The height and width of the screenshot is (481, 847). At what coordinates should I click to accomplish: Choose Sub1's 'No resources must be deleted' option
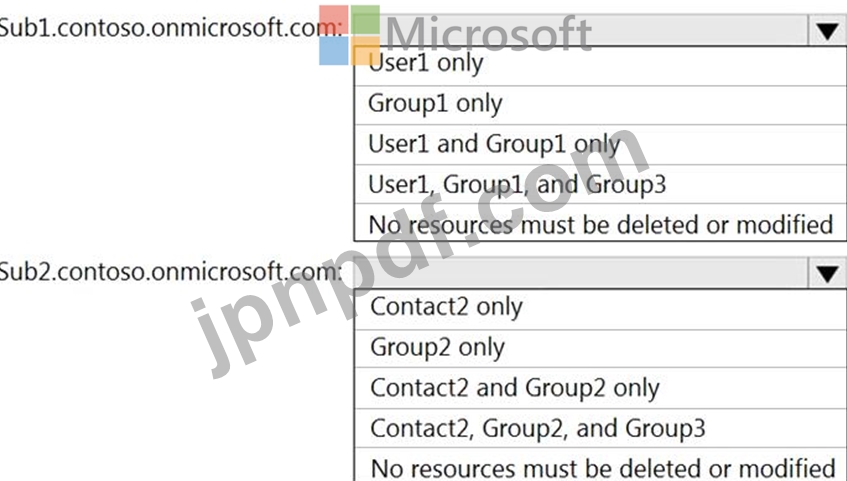click(600, 223)
